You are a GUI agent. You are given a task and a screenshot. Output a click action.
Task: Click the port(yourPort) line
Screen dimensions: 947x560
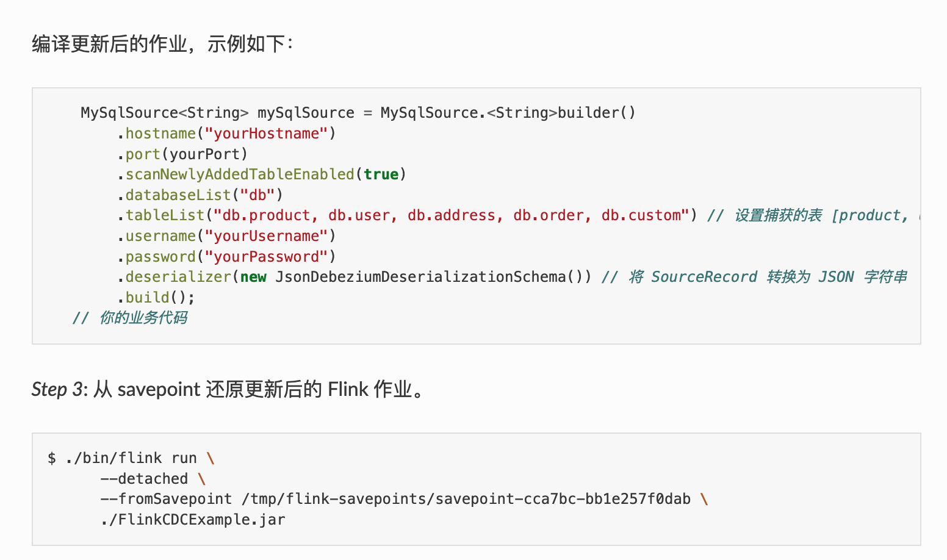(182, 154)
